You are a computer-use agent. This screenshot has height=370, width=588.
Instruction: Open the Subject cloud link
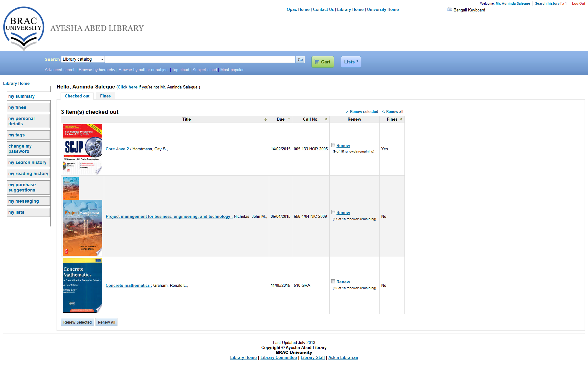(x=205, y=70)
